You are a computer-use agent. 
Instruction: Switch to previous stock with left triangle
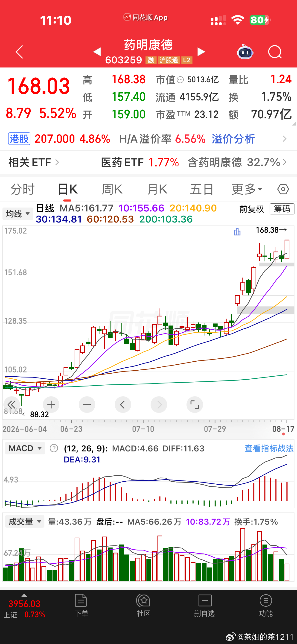coord(97,52)
